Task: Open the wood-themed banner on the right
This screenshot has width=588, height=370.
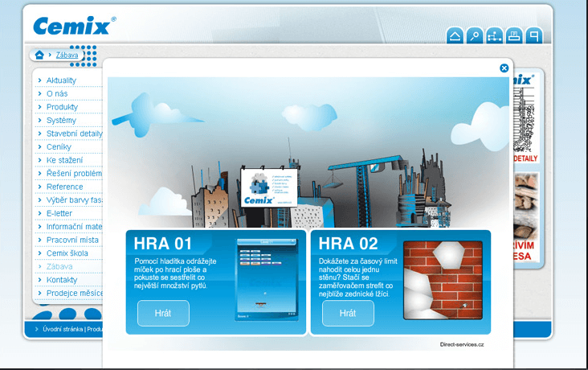Action: point(526,217)
